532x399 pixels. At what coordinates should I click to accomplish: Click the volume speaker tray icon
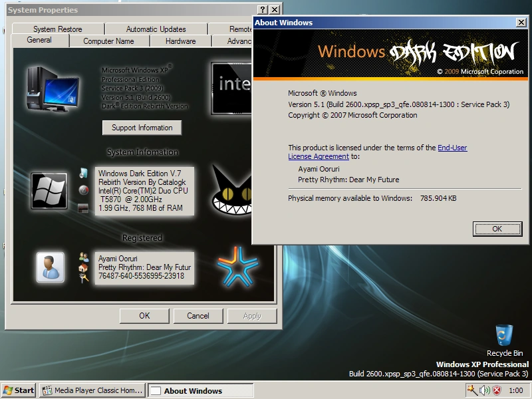(485, 390)
